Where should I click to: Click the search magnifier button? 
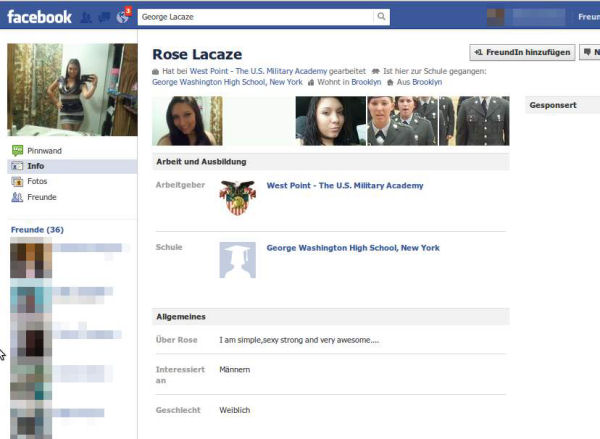tap(382, 16)
